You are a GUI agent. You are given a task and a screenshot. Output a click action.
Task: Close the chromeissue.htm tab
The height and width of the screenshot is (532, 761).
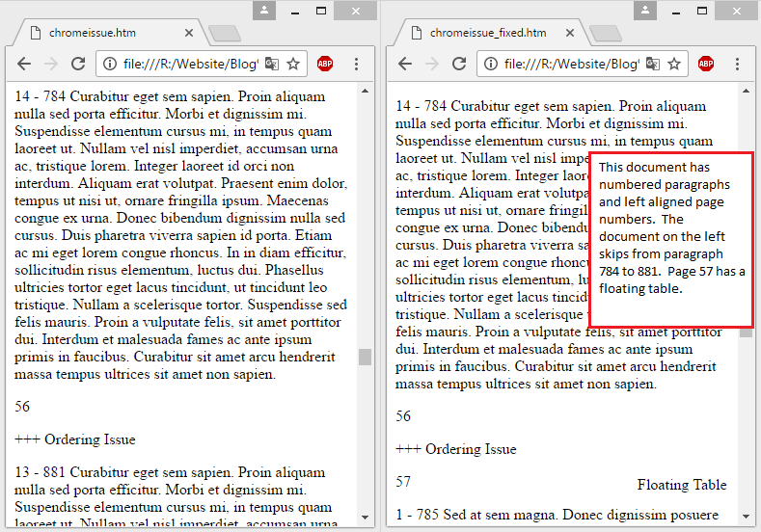pyautogui.click(x=189, y=33)
